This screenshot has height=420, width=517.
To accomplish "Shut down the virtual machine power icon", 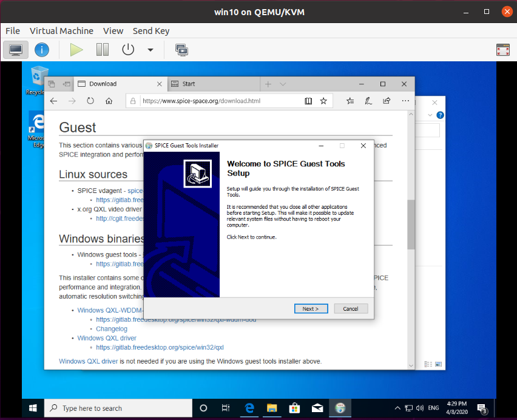I will [128, 50].
